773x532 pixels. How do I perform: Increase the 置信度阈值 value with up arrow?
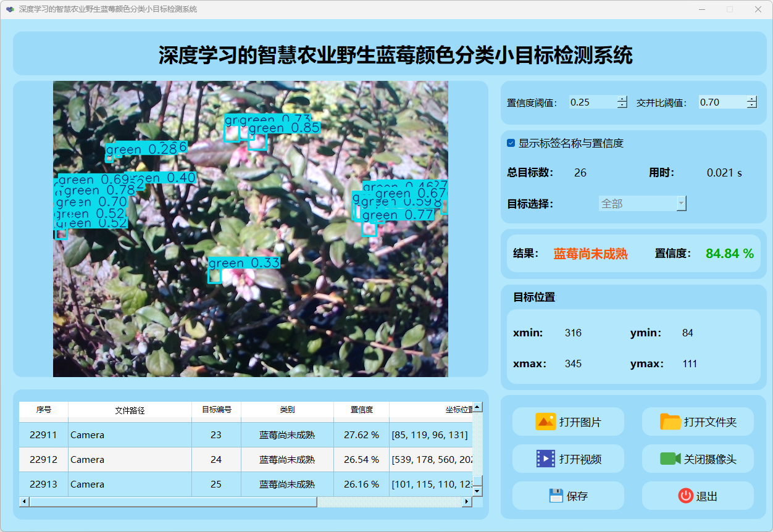pyautogui.click(x=622, y=99)
